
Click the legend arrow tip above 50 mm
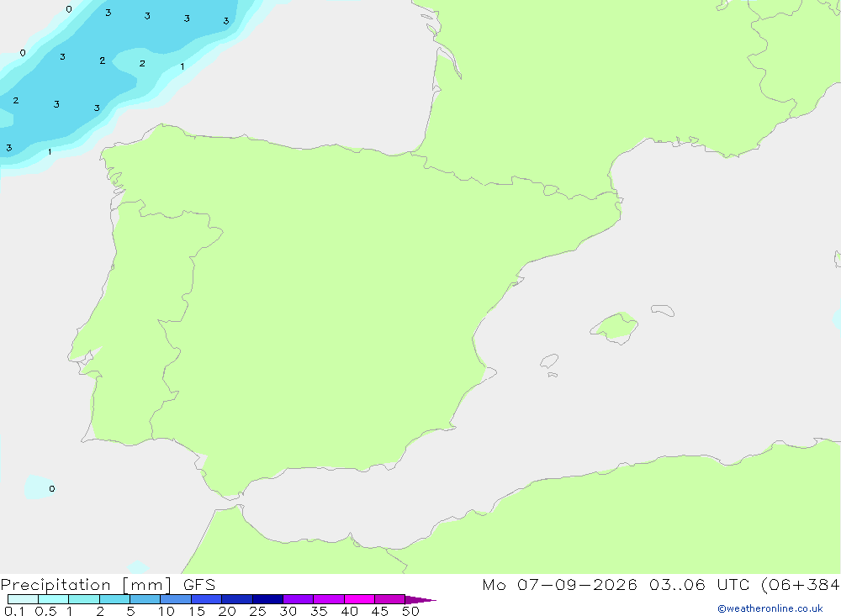point(420,600)
